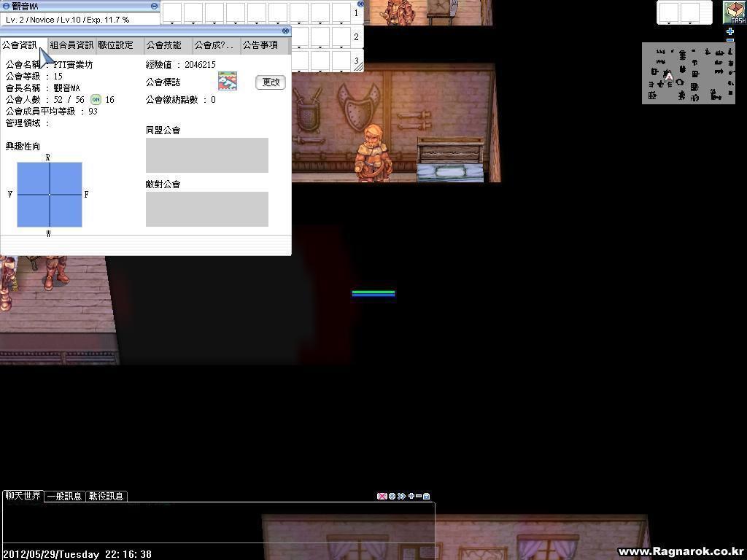
Task: Click the 公會繳納點數 value 0
Action: (x=213, y=99)
